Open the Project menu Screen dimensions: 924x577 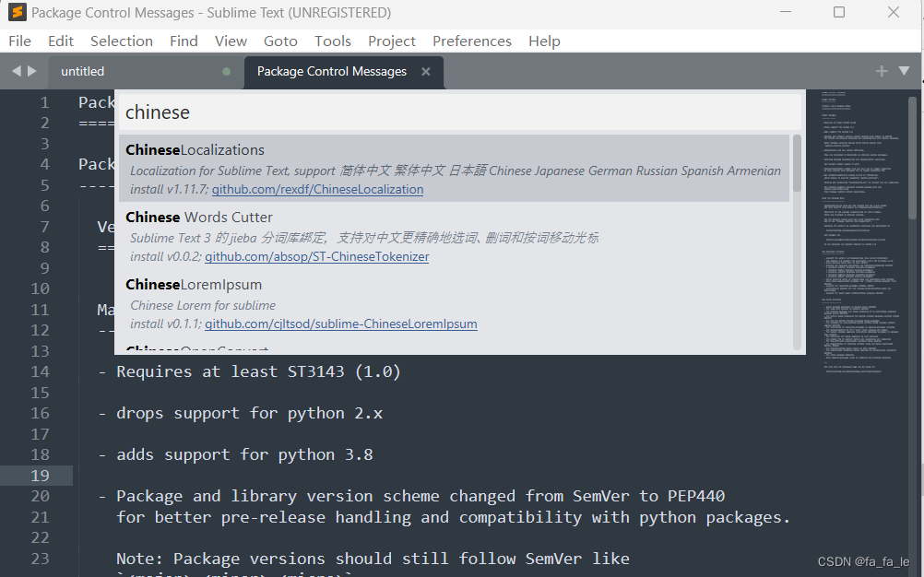392,41
